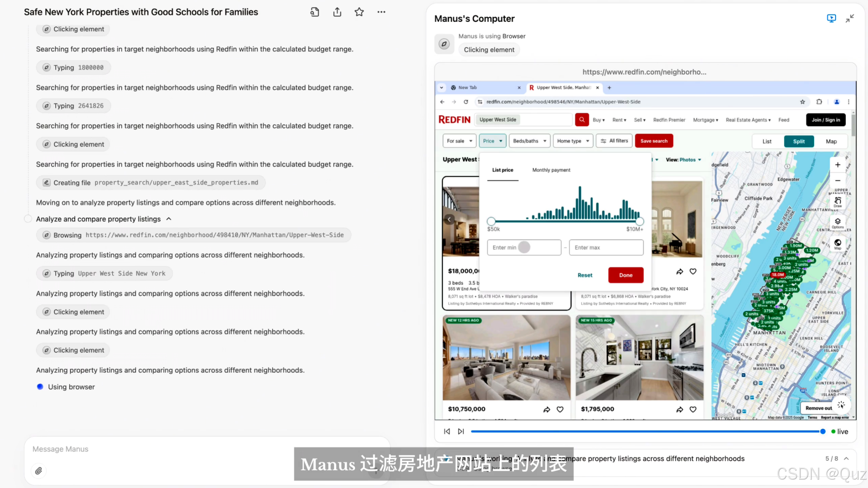Click the favorite heart on $1,795,000 listing
868x488 pixels.
693,409
